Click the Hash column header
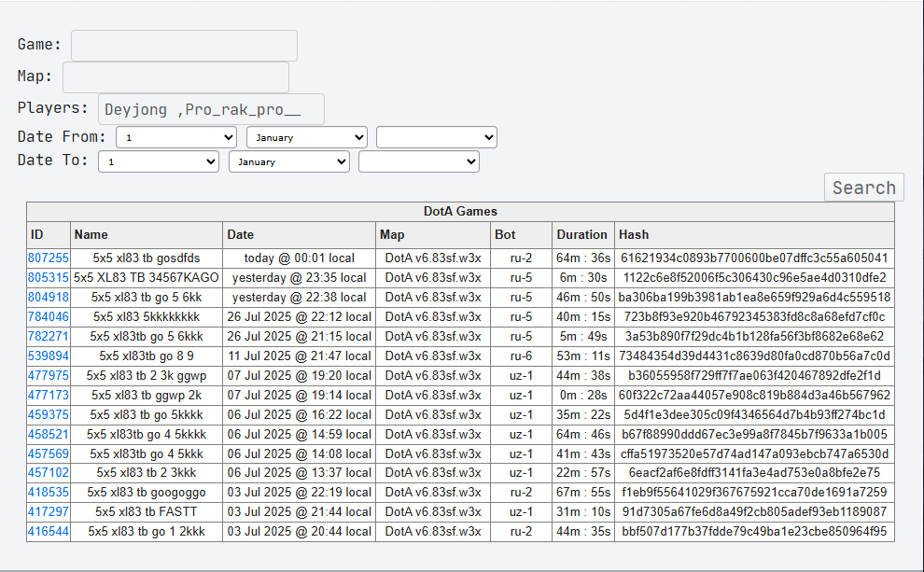Screen dimensions: 924x572 point(754,234)
